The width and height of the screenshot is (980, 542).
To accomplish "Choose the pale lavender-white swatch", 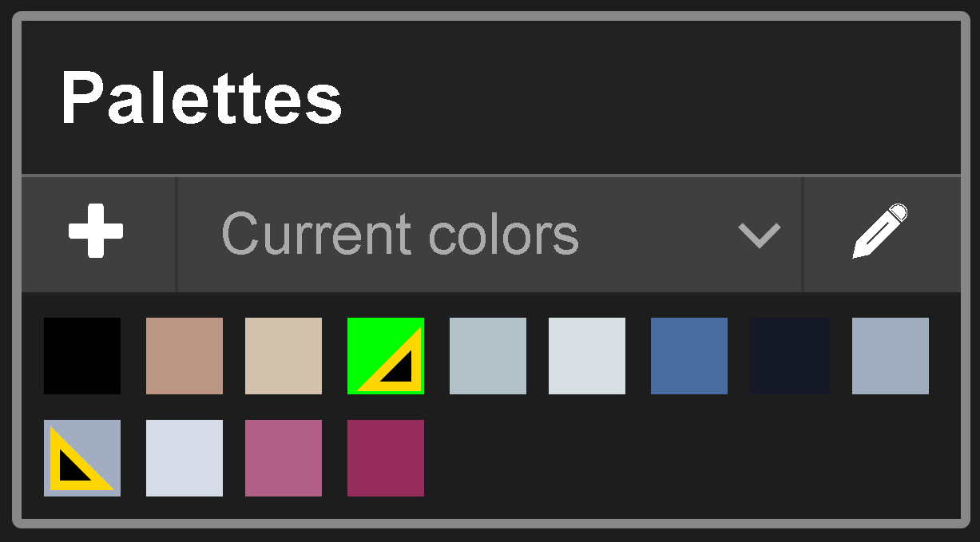I will [x=184, y=458].
